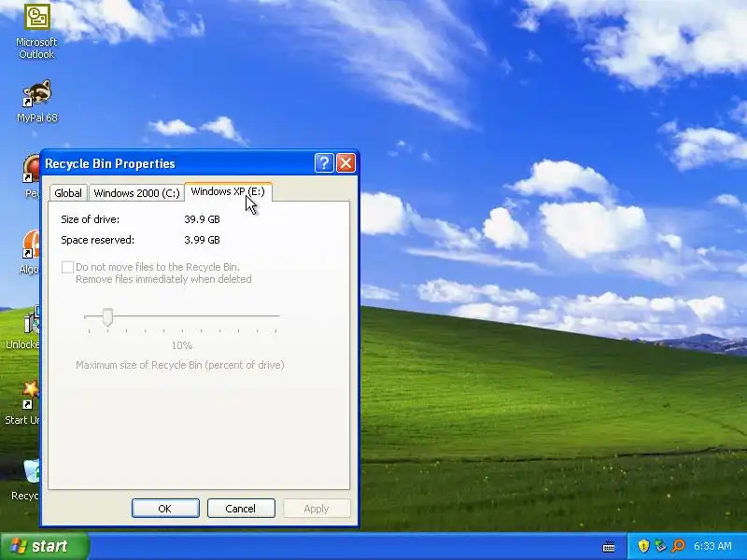The image size is (747, 560).
Task: Switch to the Windows 2000 (C:) tab
Action: [x=136, y=193]
